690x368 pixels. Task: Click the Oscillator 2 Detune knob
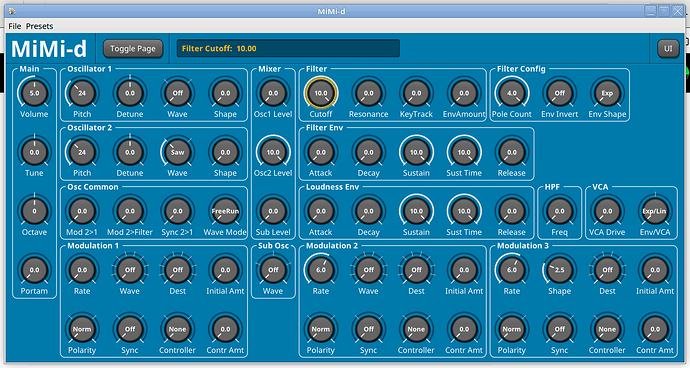[130, 152]
